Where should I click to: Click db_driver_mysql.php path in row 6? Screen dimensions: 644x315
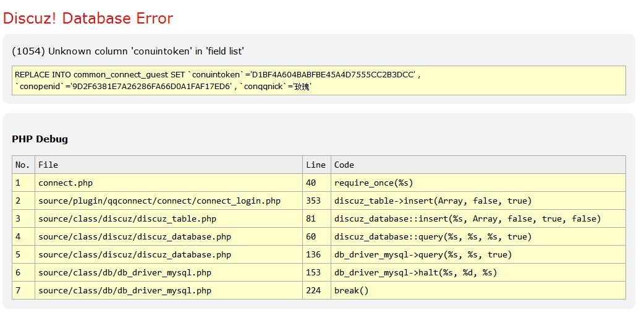125,273
